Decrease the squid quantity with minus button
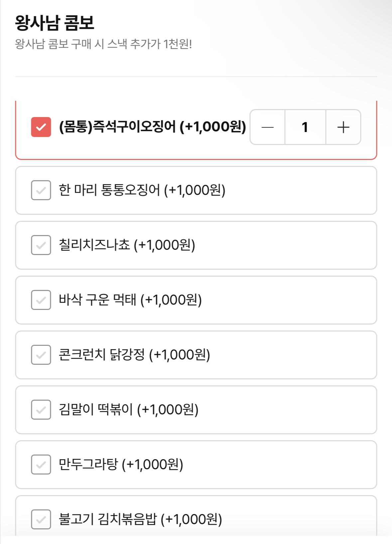Viewport: 392px width, 544px height. [x=268, y=127]
